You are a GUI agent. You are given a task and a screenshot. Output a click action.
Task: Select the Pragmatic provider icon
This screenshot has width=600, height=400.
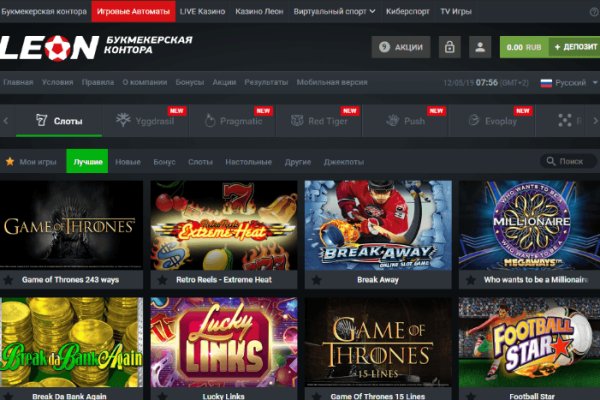210,121
